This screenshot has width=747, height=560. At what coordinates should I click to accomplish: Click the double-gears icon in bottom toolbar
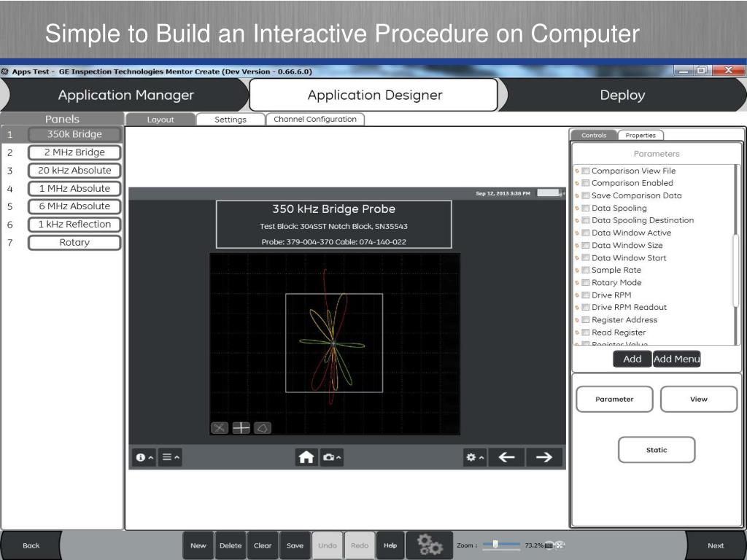pos(430,545)
